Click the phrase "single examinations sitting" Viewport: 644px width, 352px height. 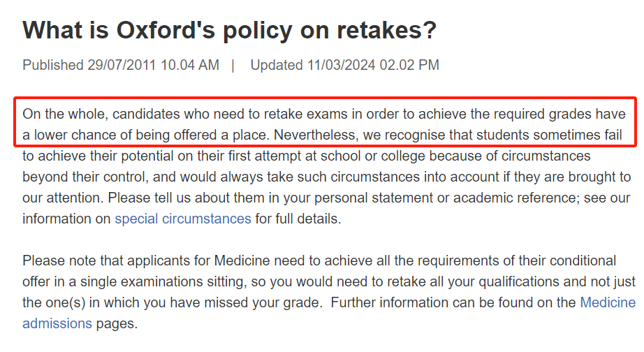click(x=145, y=282)
